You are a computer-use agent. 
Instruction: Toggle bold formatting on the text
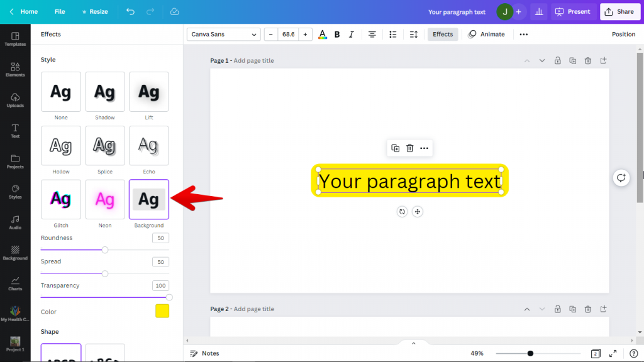point(336,34)
